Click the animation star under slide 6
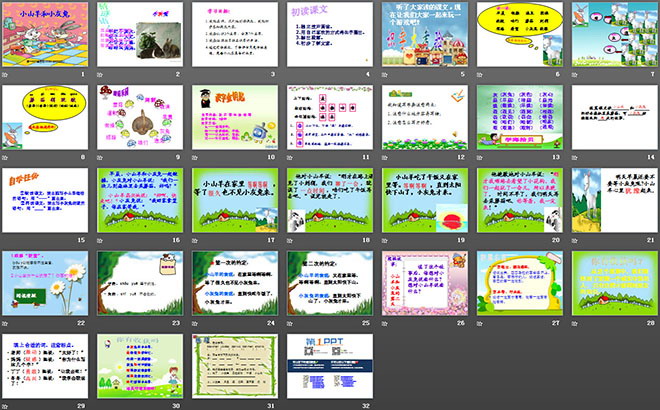This screenshot has height=410, width=660. point(480,75)
